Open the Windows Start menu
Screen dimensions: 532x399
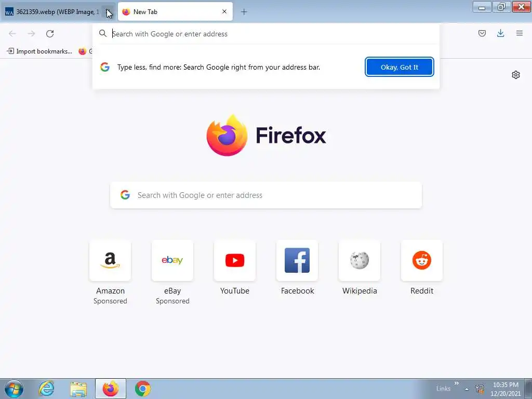14,389
